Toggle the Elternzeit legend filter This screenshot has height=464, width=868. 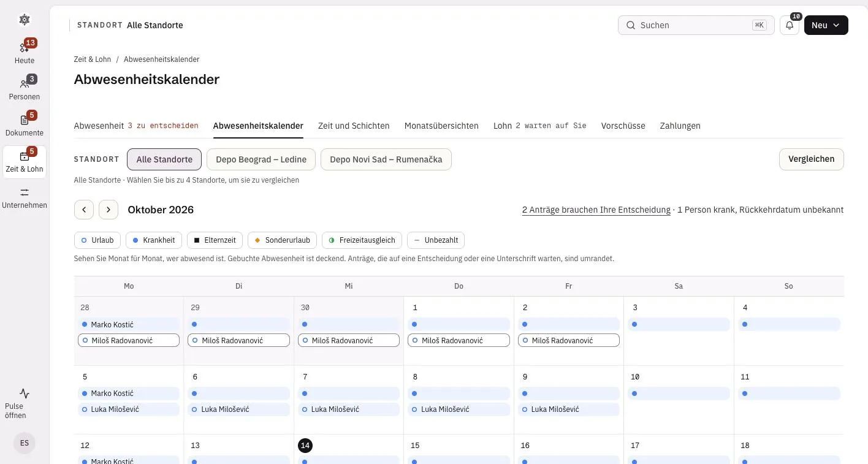point(215,240)
